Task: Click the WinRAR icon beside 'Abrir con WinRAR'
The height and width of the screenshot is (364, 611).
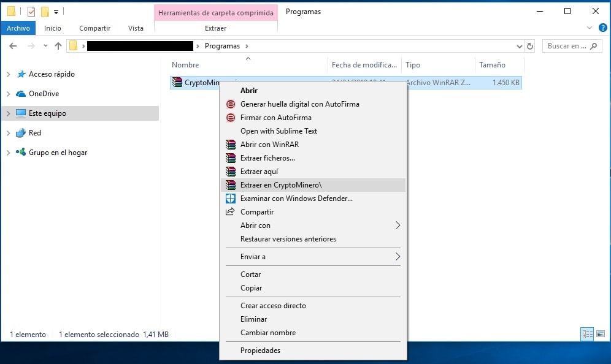Action: click(230, 144)
